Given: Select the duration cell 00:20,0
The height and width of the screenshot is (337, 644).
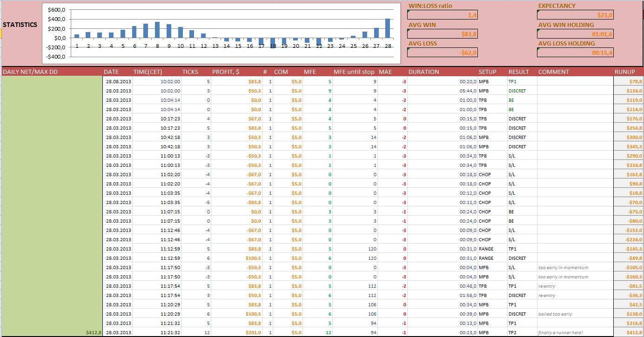Looking at the screenshot, I should [x=443, y=81].
